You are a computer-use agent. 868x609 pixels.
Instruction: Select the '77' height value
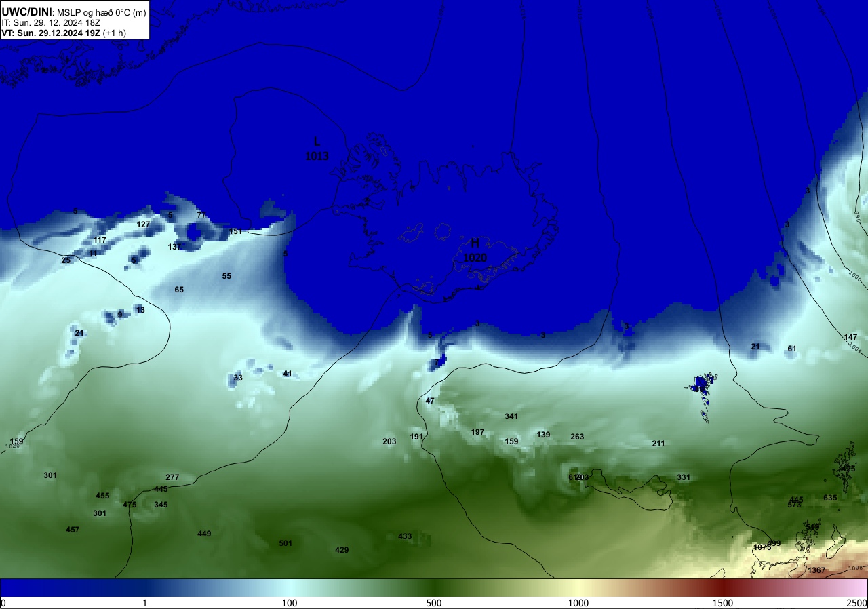point(201,215)
